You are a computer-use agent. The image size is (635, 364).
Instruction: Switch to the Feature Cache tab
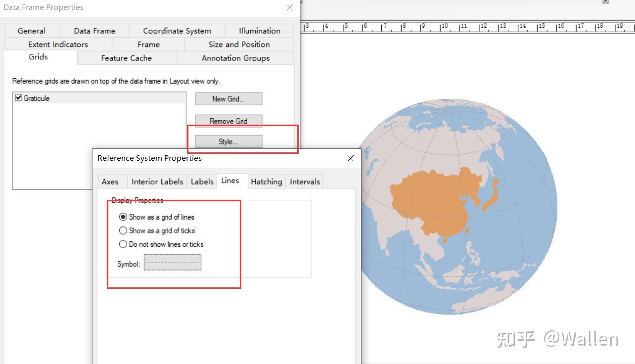pos(127,58)
